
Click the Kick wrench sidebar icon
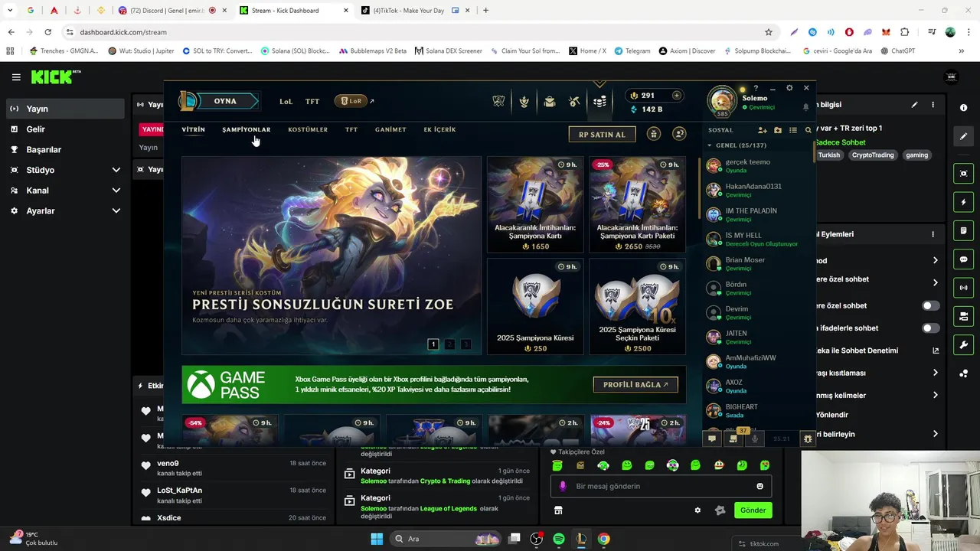(x=964, y=345)
